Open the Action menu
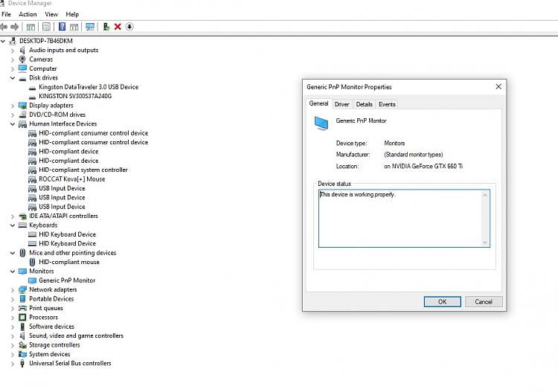Screen dimensions: 558x392 pyautogui.click(x=28, y=14)
